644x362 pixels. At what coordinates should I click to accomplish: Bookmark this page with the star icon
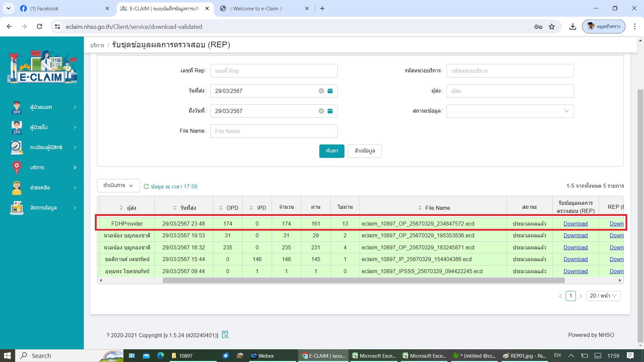[x=552, y=27]
